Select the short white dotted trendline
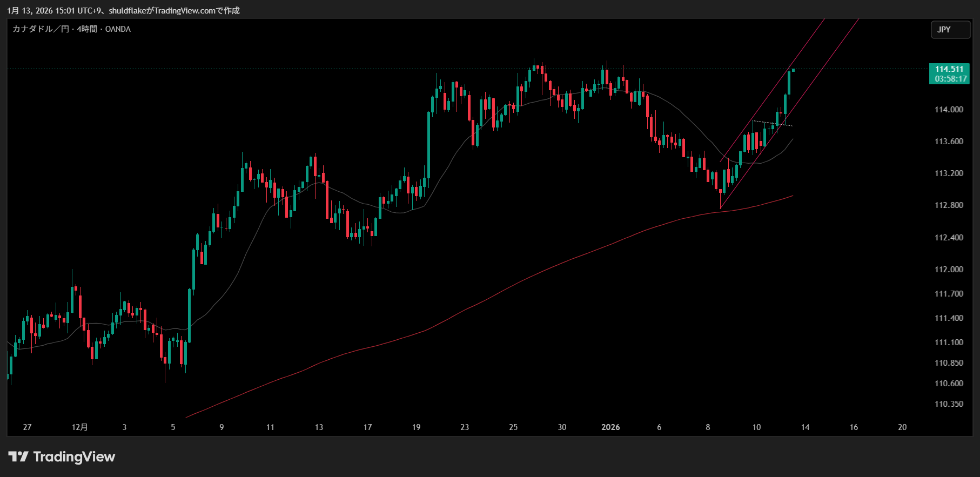The width and height of the screenshot is (980, 477). click(x=773, y=123)
